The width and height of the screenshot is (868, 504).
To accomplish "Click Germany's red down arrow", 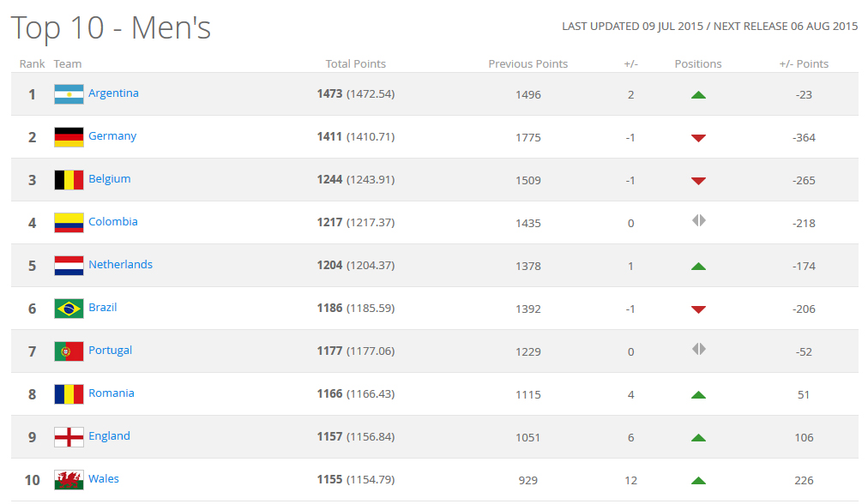I will coord(698,138).
